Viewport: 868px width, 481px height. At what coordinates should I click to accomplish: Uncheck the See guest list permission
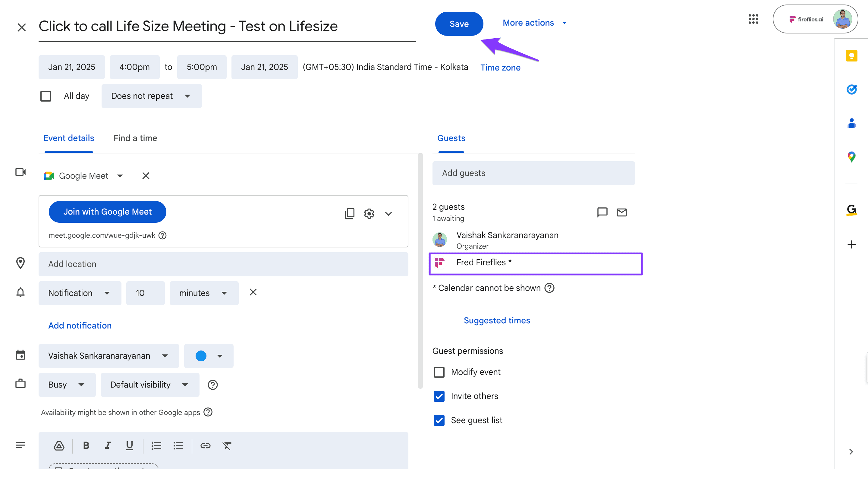tap(439, 420)
